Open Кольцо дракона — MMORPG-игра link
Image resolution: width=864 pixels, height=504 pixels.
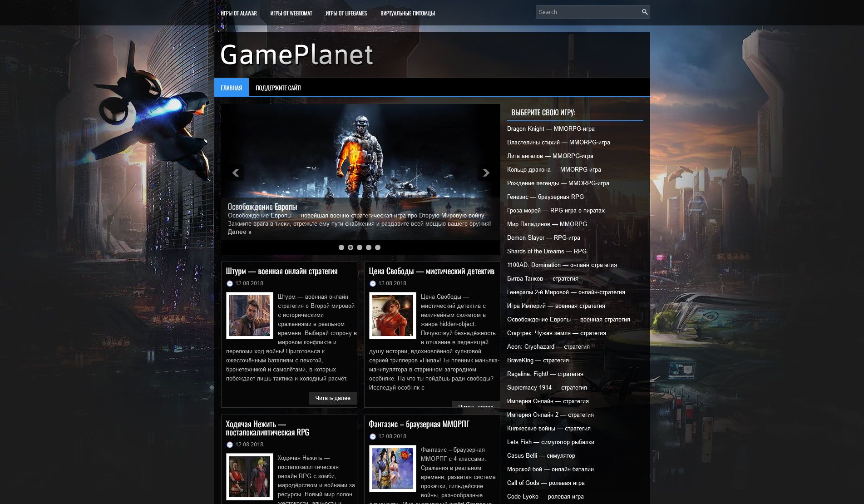[554, 169]
